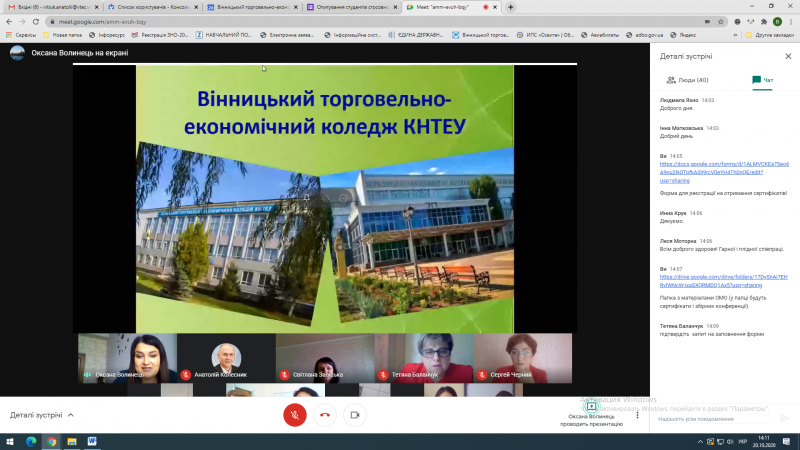Bookmark this page with the star icon
800x450 pixels.
(720, 21)
